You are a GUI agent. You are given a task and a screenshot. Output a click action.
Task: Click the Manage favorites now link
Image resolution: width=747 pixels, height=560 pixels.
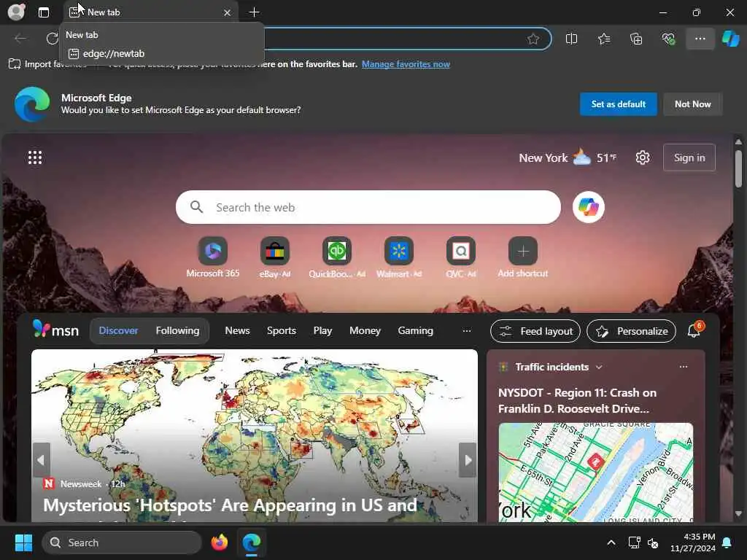[406, 64]
